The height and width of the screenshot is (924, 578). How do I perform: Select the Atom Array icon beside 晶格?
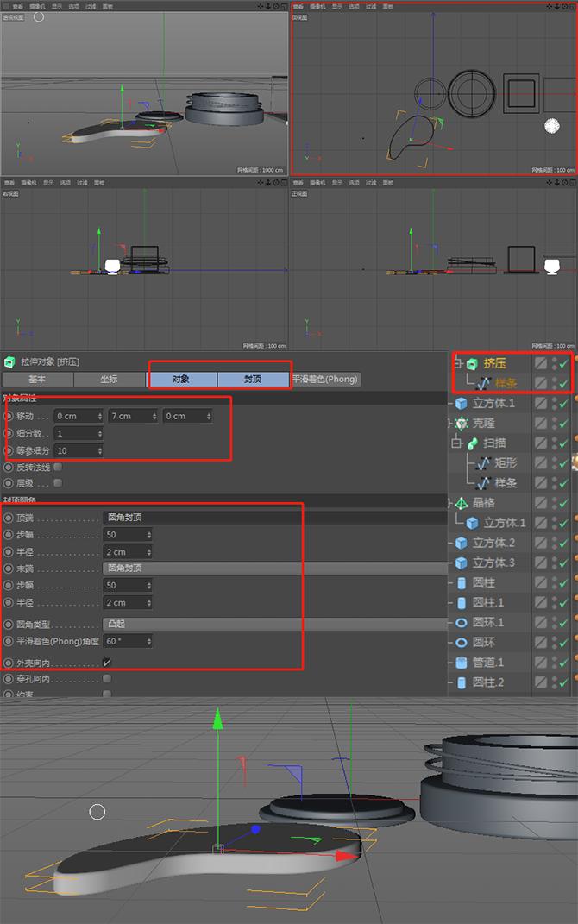coord(461,503)
